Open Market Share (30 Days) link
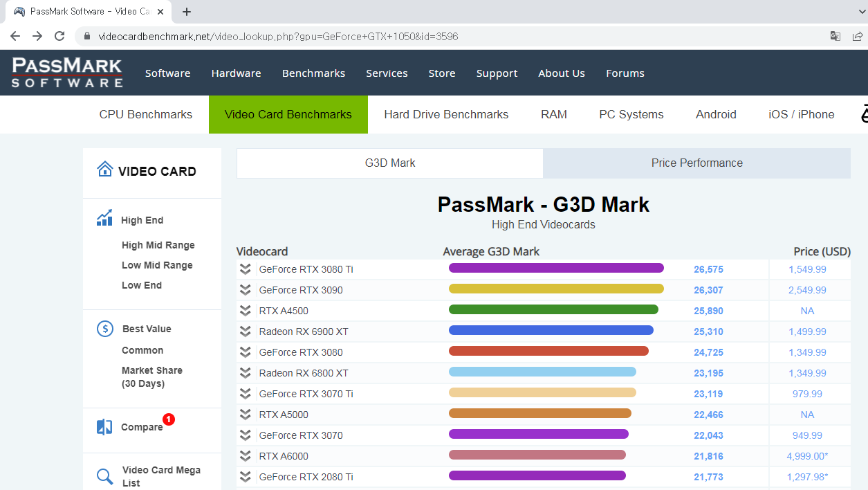This screenshot has width=868, height=490. (x=152, y=377)
